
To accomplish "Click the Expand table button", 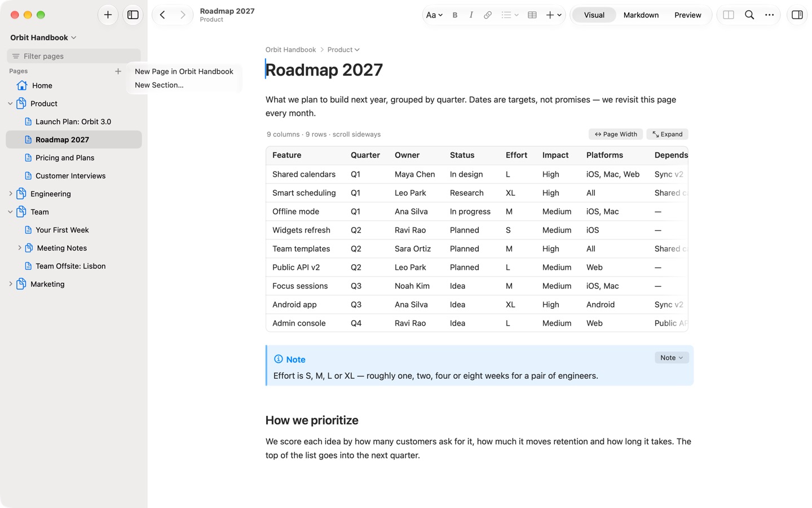I will [668, 134].
